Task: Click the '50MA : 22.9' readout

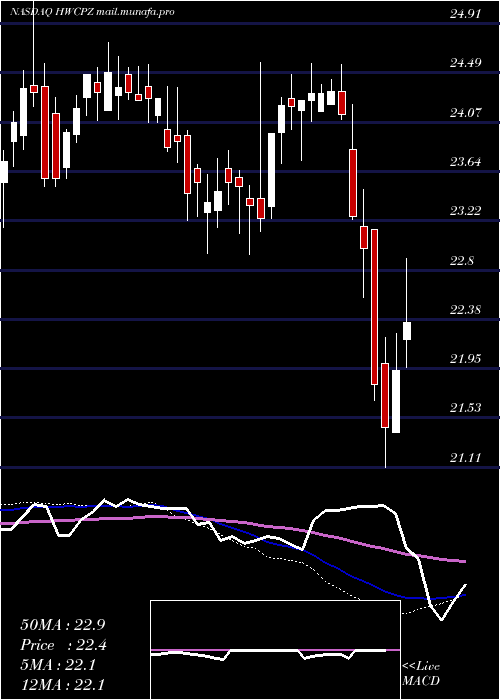Action: [63, 625]
